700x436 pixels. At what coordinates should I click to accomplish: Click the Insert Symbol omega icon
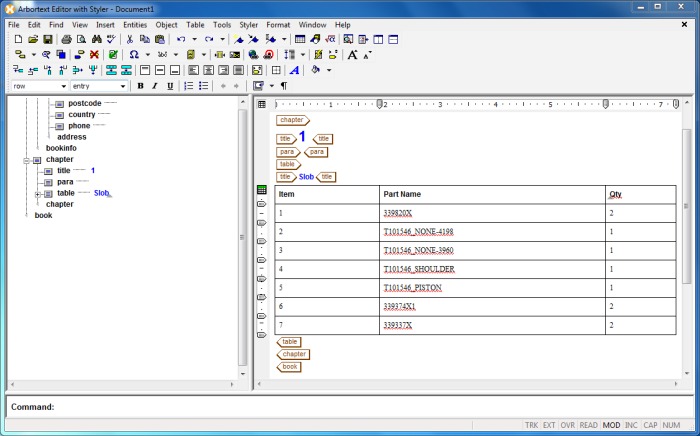coord(133,54)
